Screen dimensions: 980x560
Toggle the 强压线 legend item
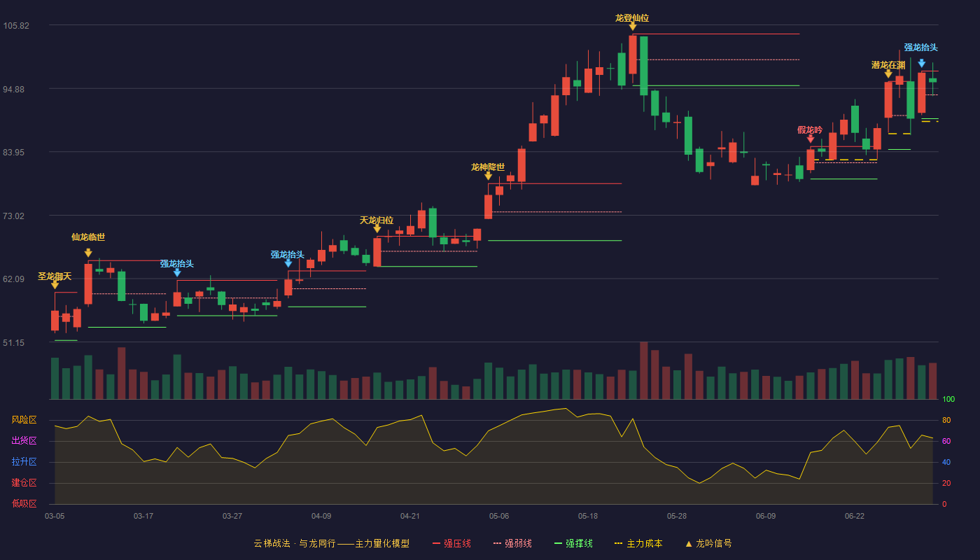pyautogui.click(x=452, y=543)
